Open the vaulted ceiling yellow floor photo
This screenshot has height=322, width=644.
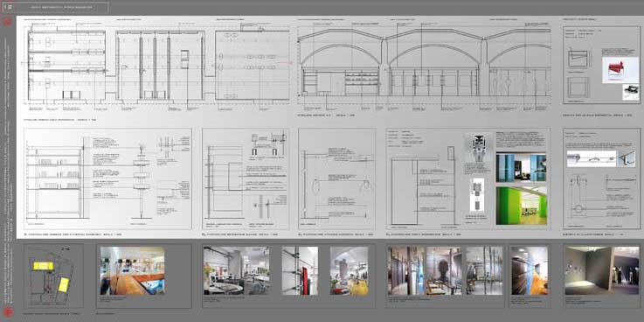pyautogui.click(x=350, y=270)
